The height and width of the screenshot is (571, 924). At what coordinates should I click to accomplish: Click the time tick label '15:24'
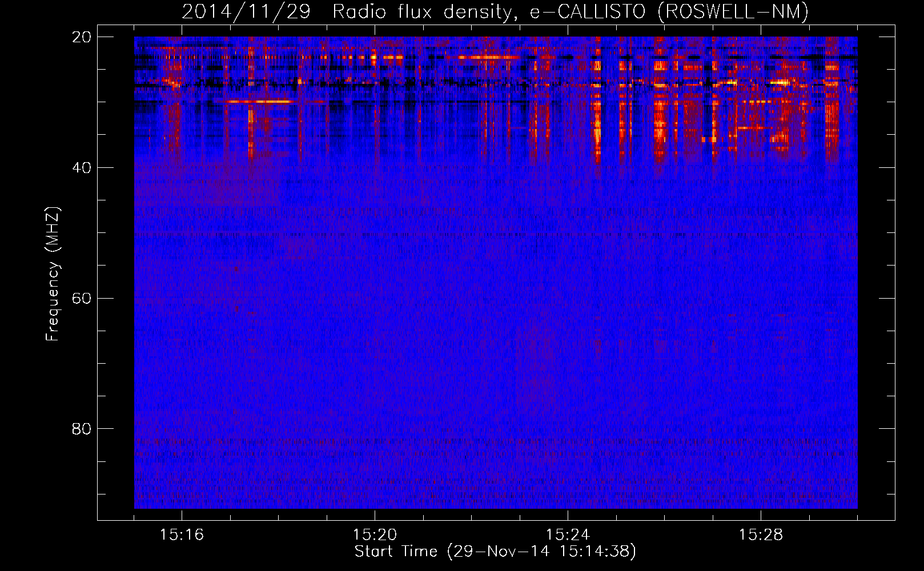[x=568, y=534]
